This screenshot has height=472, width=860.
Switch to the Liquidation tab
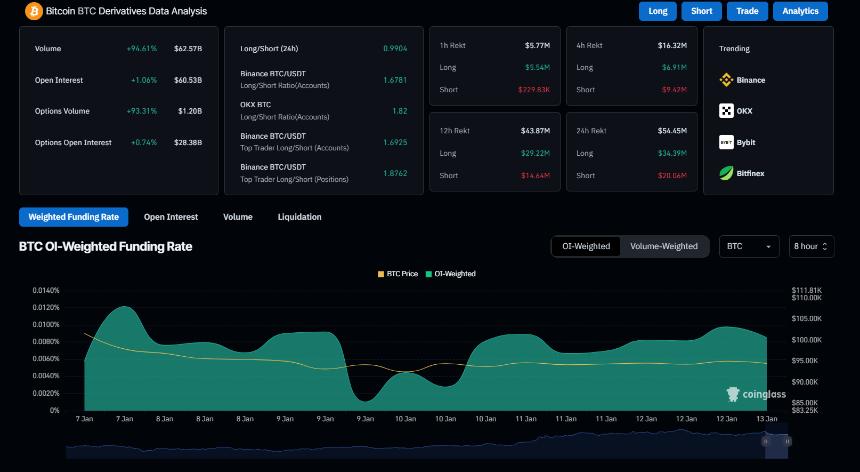[x=299, y=217]
